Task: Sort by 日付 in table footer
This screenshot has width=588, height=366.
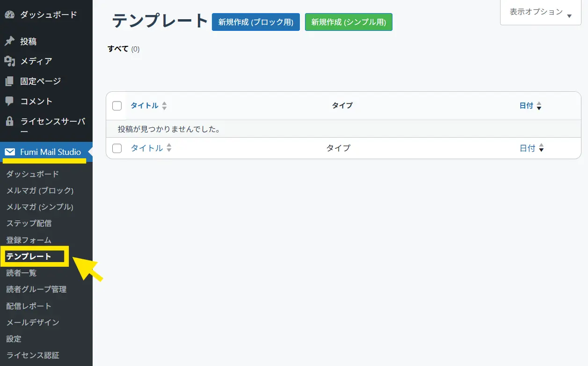Action: 528,148
